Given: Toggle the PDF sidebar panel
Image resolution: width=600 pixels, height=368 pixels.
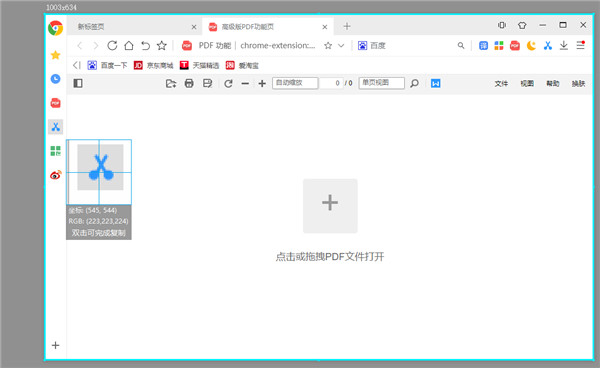Looking at the screenshot, I should pyautogui.click(x=78, y=83).
